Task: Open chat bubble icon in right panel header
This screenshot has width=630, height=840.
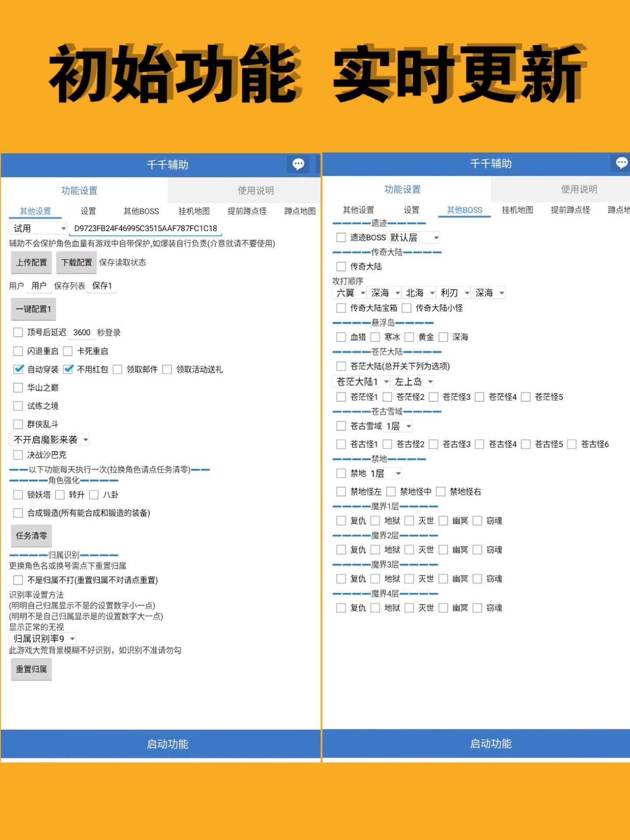Action: (622, 163)
